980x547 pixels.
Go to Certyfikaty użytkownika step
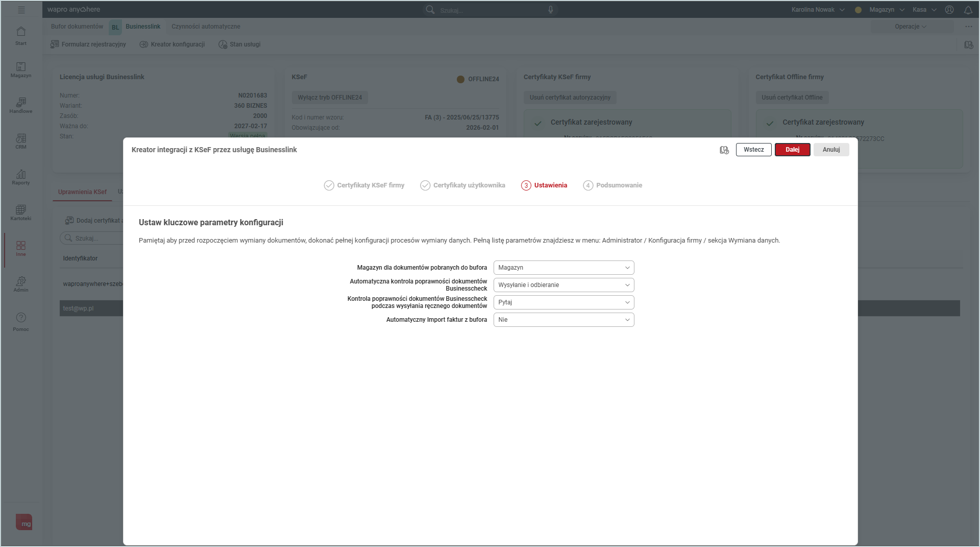[x=462, y=185]
